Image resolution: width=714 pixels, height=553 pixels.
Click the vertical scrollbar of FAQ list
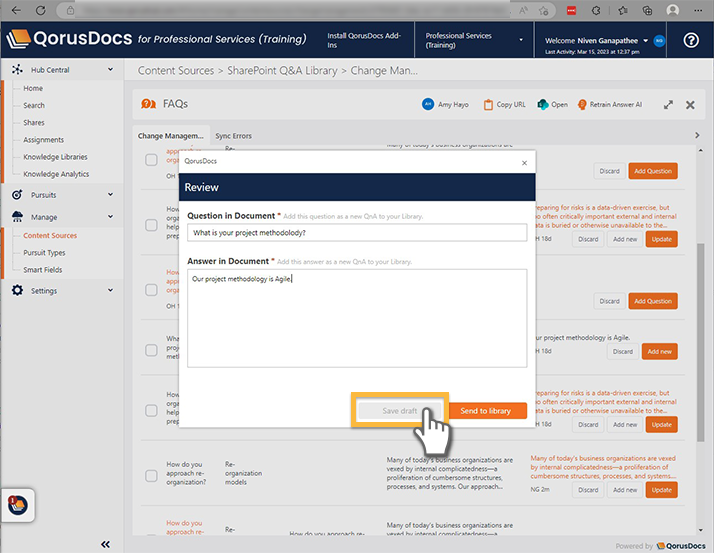coord(700,342)
